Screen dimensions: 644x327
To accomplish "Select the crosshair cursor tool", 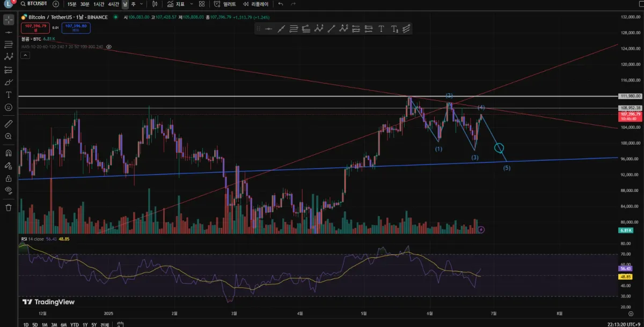I will (9, 20).
